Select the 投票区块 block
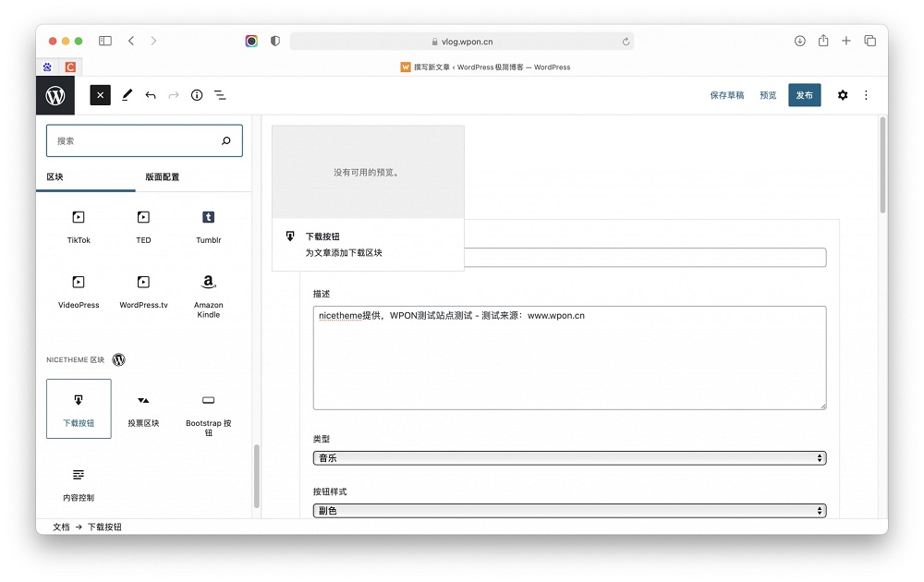 pos(143,406)
